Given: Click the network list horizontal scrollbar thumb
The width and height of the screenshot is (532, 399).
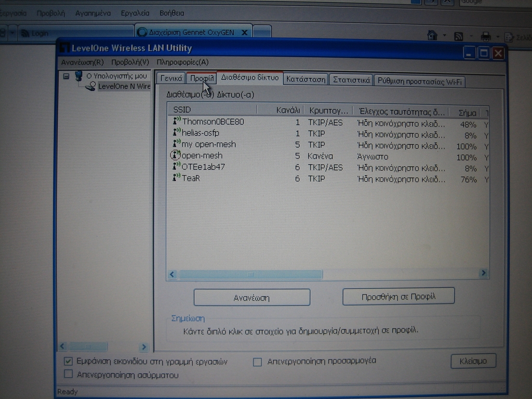Looking at the screenshot, I should coord(251,274).
